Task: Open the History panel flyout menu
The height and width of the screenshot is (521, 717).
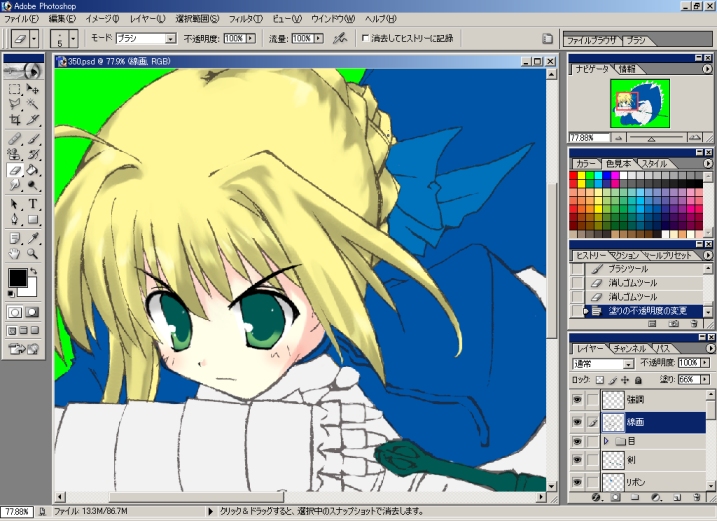Action: 707,255
